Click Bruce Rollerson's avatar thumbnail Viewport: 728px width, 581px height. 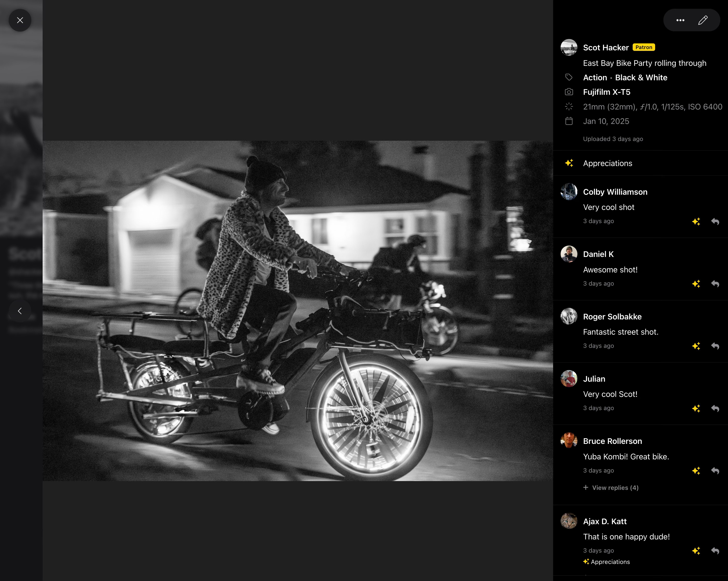pyautogui.click(x=569, y=440)
